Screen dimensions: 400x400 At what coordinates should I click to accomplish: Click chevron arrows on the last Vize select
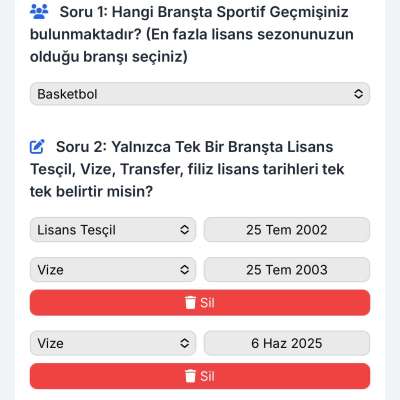click(x=184, y=343)
